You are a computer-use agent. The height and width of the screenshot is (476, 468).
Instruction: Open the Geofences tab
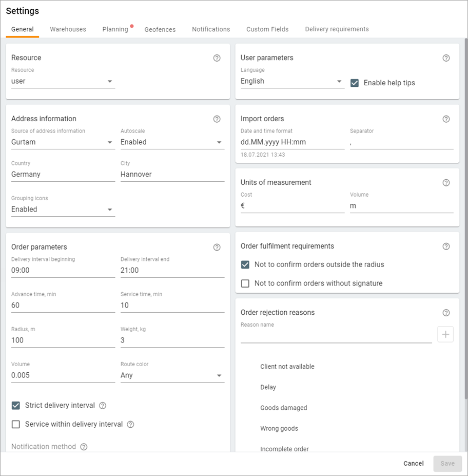click(160, 29)
